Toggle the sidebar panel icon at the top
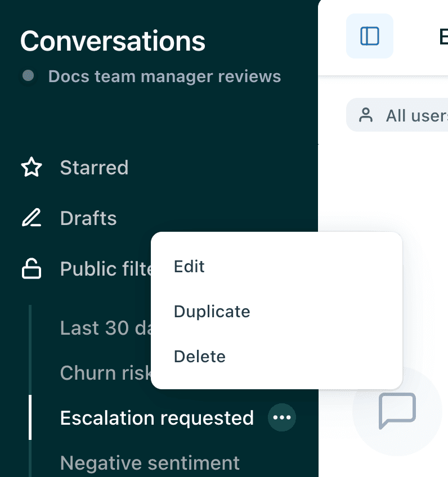The height and width of the screenshot is (477, 448). tap(369, 35)
